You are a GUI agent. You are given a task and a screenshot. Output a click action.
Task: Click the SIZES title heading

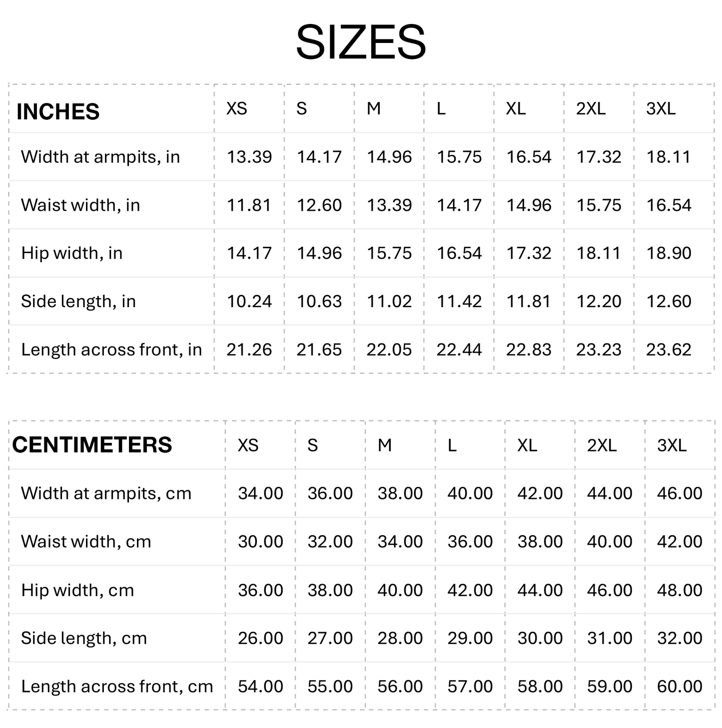pos(361,42)
